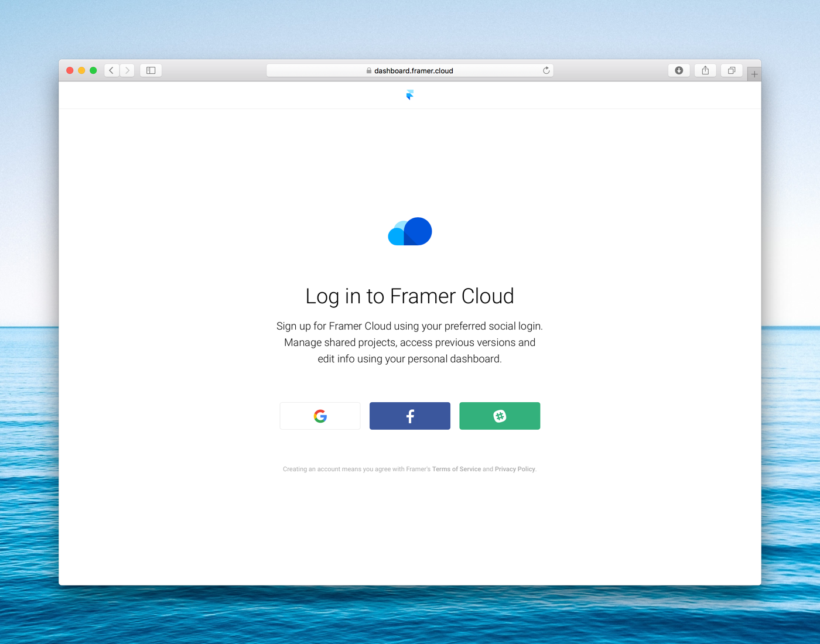The width and height of the screenshot is (820, 644).
Task: Add a new tab with plus button
Action: (754, 74)
